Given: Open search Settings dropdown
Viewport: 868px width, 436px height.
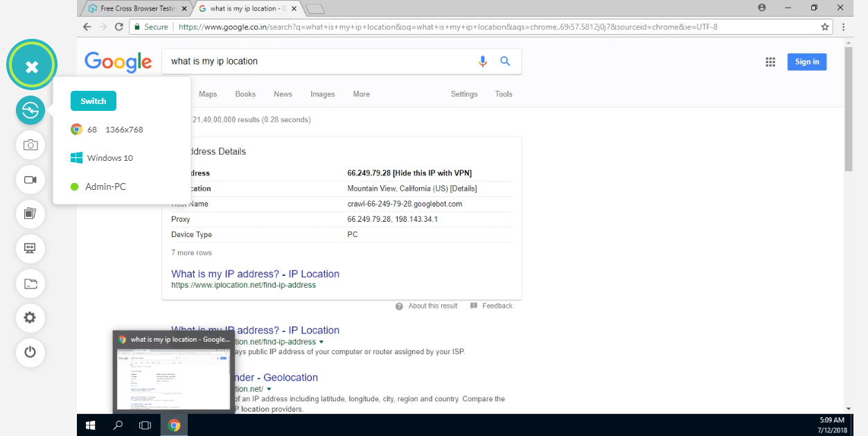Looking at the screenshot, I should coord(463,94).
